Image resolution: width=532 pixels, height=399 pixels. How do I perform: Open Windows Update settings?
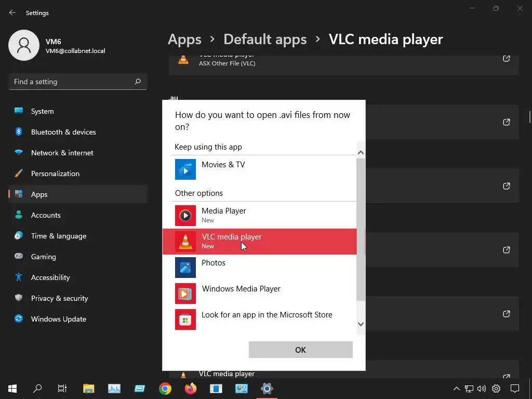click(x=78, y=319)
